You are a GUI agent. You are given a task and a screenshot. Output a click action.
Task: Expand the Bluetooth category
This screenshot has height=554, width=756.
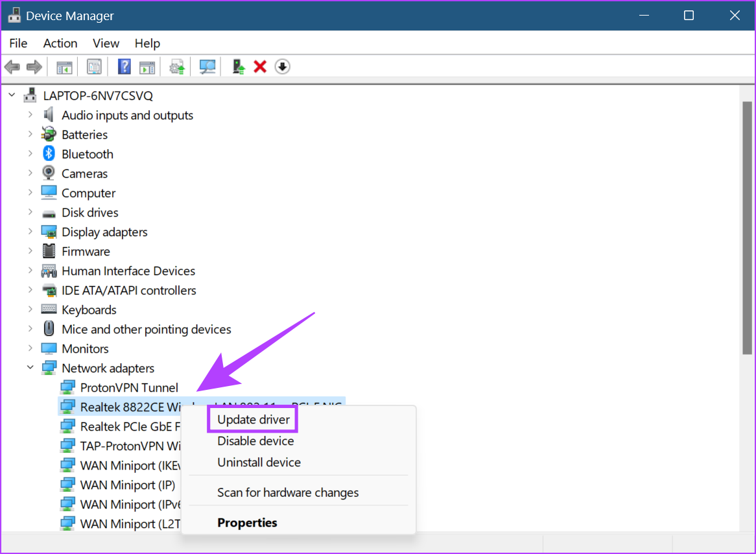coord(30,154)
